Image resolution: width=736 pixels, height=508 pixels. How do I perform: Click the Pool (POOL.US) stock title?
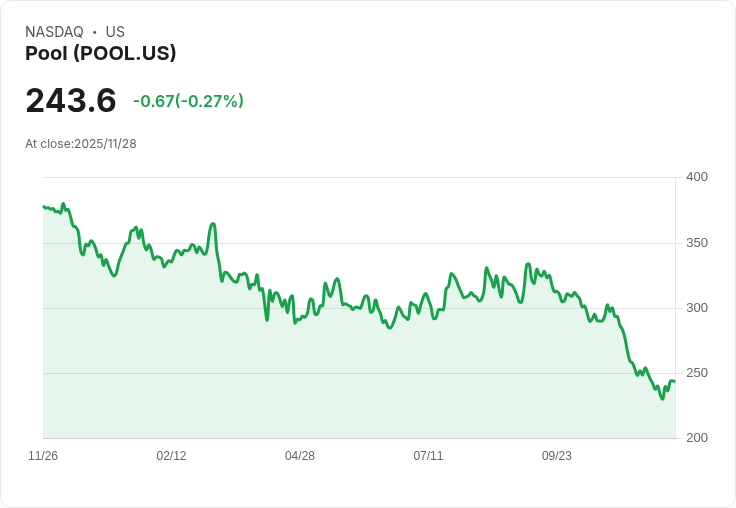pos(100,54)
